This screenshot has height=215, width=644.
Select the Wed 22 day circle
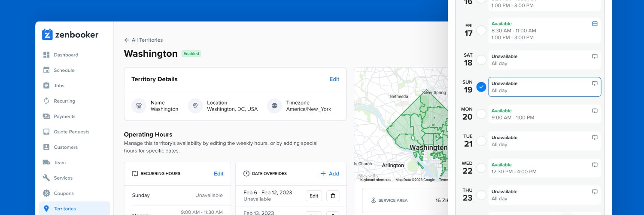481,168
